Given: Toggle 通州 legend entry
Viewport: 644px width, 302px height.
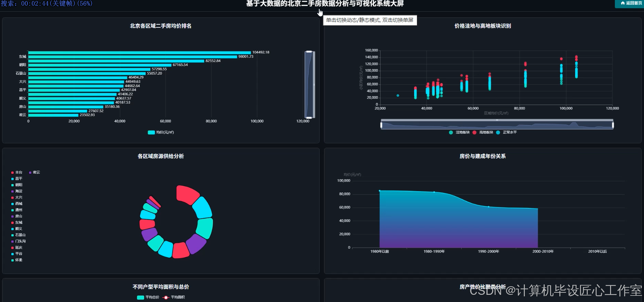Looking at the screenshot, I should (17, 210).
